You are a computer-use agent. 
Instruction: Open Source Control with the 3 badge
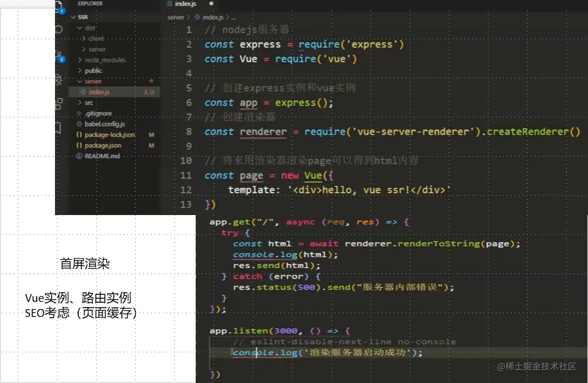coord(60,57)
